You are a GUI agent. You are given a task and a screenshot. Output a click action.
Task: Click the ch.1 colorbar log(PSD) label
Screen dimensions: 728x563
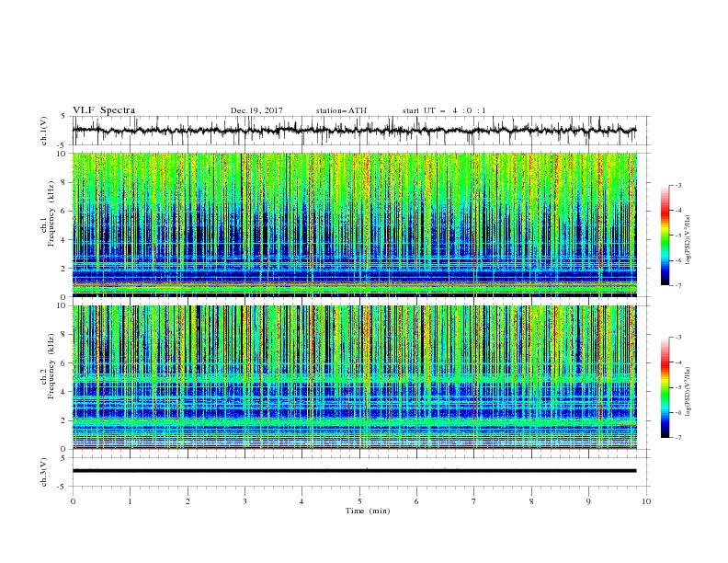[x=688, y=240]
